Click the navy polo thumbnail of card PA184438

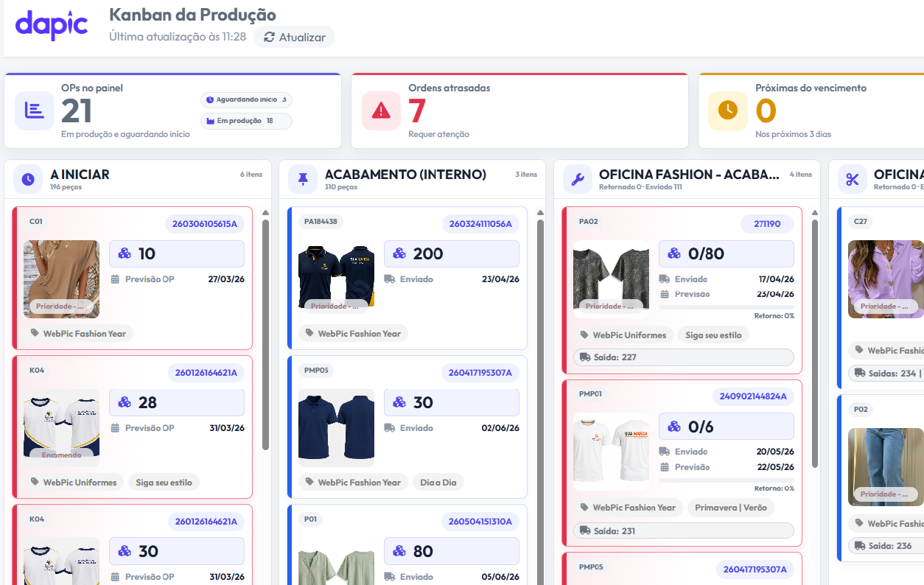336,279
